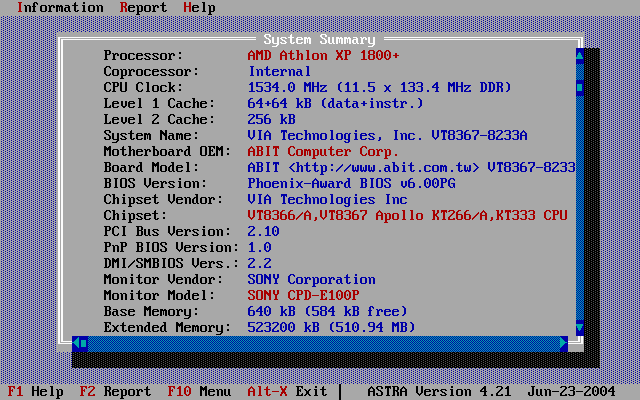Click the SONY CPD-E100P monitor model value

coord(303,295)
